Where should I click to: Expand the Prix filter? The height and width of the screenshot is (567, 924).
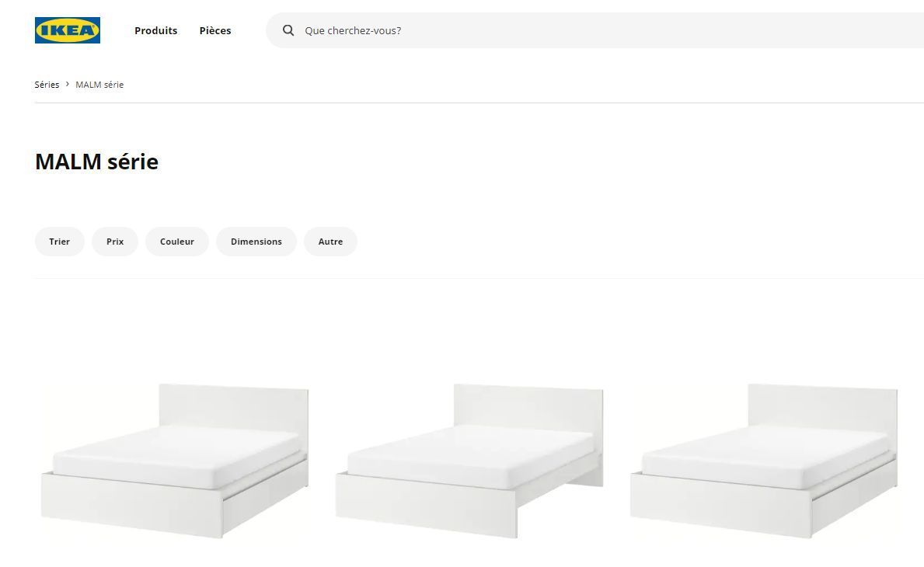click(x=115, y=242)
